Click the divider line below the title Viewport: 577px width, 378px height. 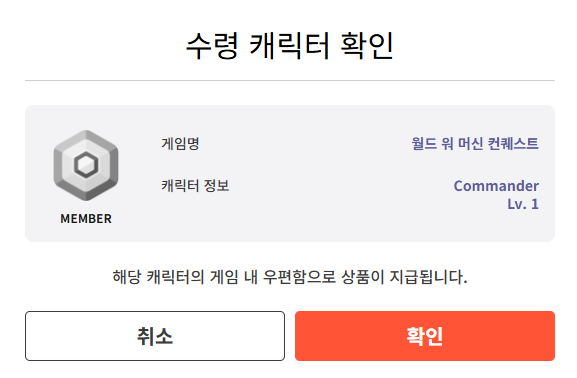tap(290, 80)
